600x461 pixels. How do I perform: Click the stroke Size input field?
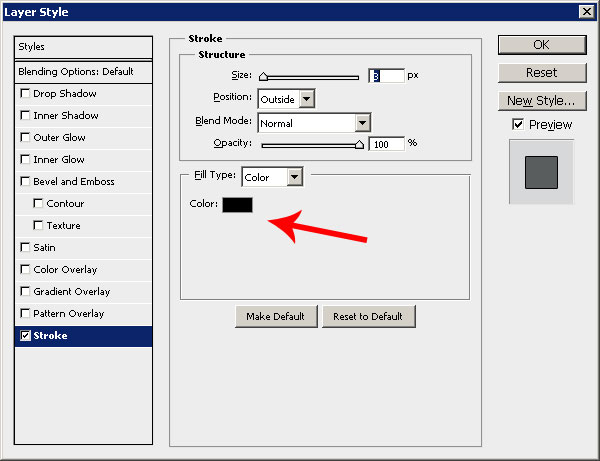(387, 76)
